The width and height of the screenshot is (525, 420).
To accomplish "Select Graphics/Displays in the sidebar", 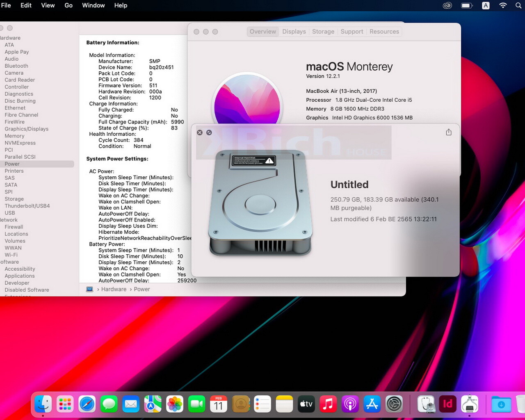I will click(x=27, y=129).
